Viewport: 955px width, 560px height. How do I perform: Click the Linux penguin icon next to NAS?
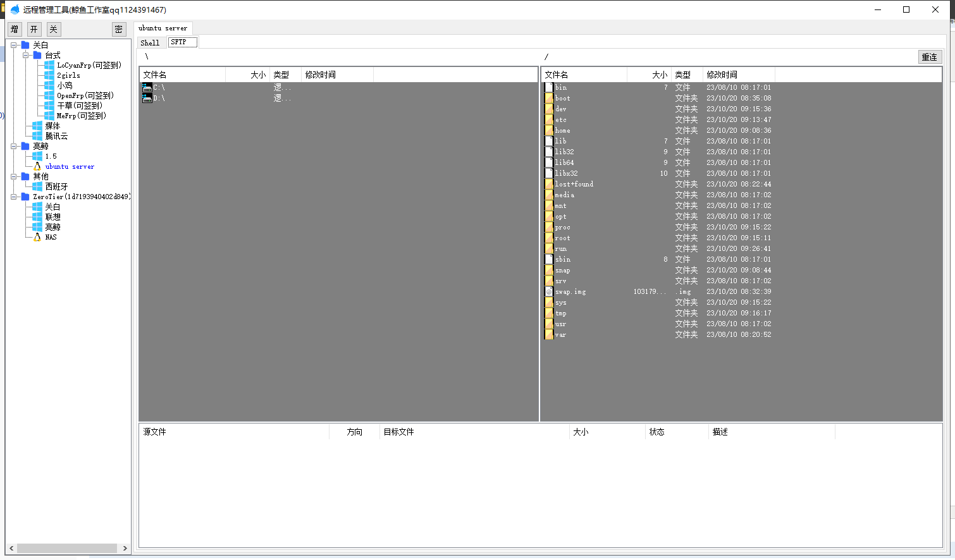click(x=37, y=237)
